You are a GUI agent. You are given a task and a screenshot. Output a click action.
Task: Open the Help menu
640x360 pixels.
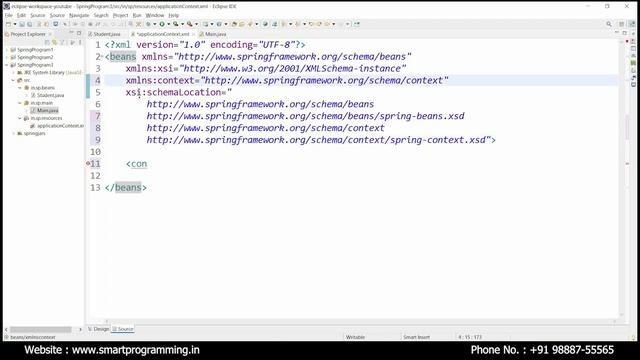click(174, 15)
